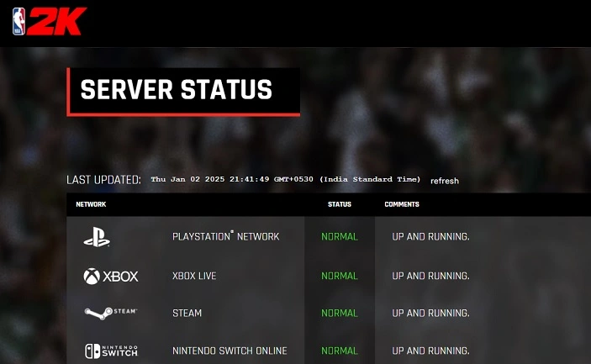Image resolution: width=591 pixels, height=364 pixels.
Task: Select the PLAYSTATION NETWORK row name
Action: tap(226, 236)
